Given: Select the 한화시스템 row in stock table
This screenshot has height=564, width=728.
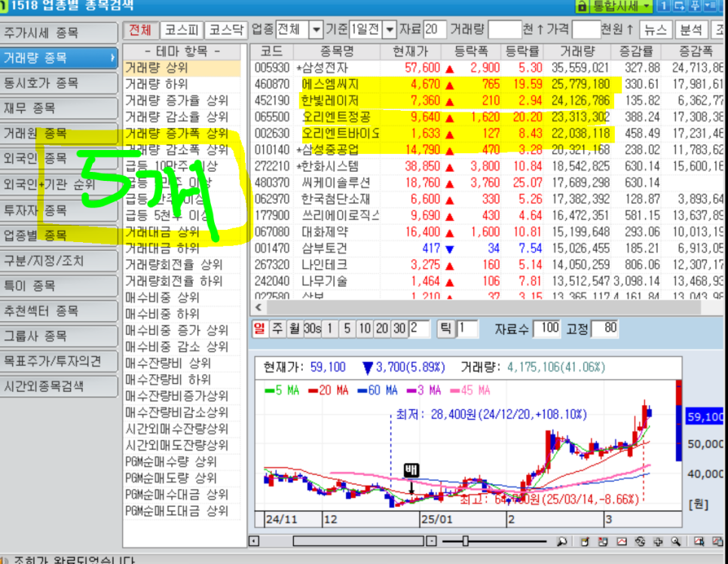Looking at the screenshot, I should (x=488, y=167).
